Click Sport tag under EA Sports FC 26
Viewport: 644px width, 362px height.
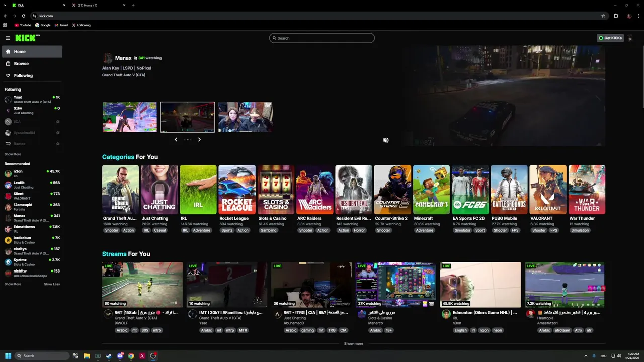point(480,230)
